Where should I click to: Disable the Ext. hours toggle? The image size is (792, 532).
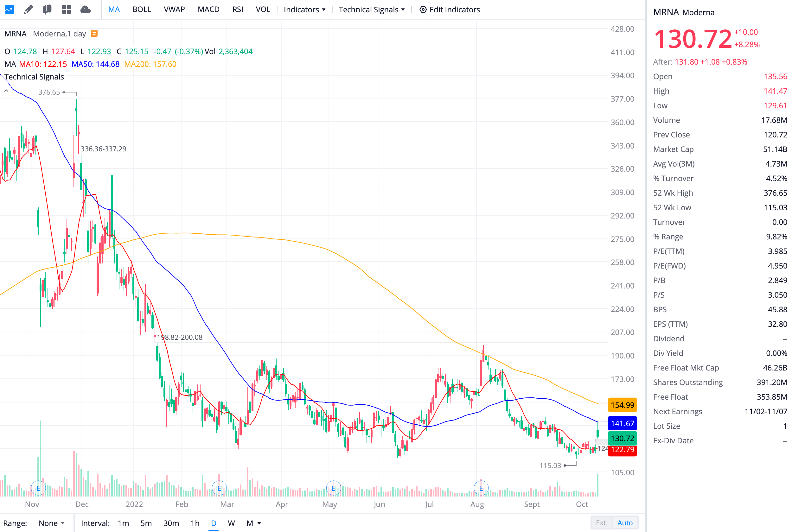click(601, 523)
